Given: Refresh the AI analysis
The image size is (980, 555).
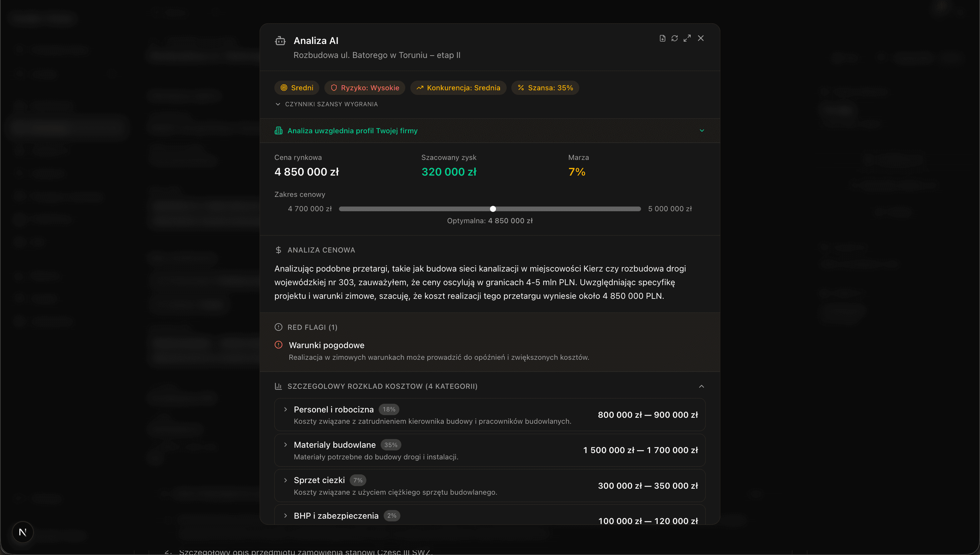Looking at the screenshot, I should pyautogui.click(x=675, y=38).
